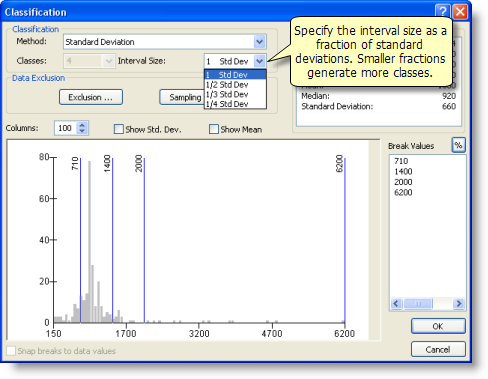Confirm with the OK button

[438, 326]
